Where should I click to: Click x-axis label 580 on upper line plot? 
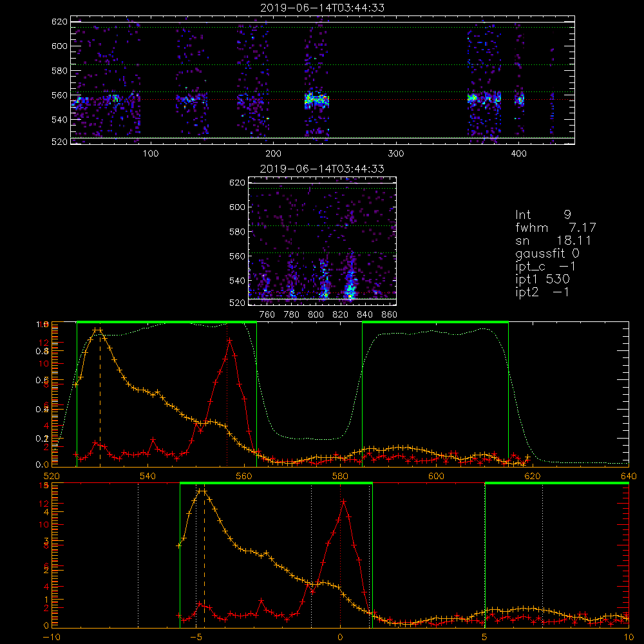click(340, 477)
